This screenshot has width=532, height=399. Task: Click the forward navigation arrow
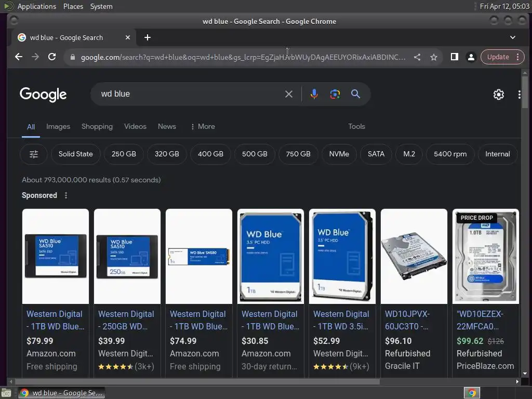tap(35, 57)
